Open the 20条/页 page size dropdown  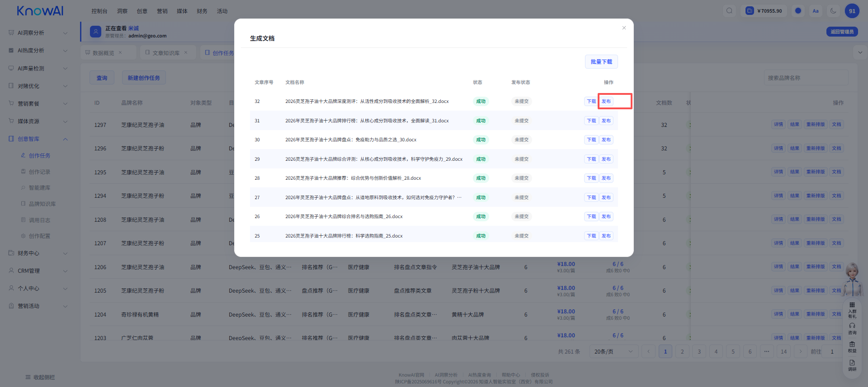click(x=614, y=352)
